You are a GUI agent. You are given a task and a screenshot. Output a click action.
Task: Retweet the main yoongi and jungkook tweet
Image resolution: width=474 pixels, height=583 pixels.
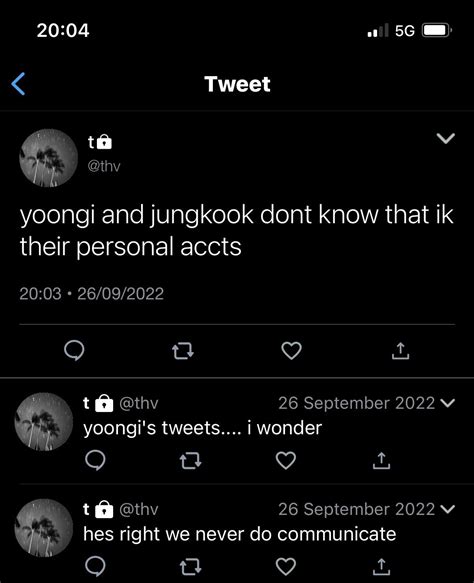(x=183, y=351)
